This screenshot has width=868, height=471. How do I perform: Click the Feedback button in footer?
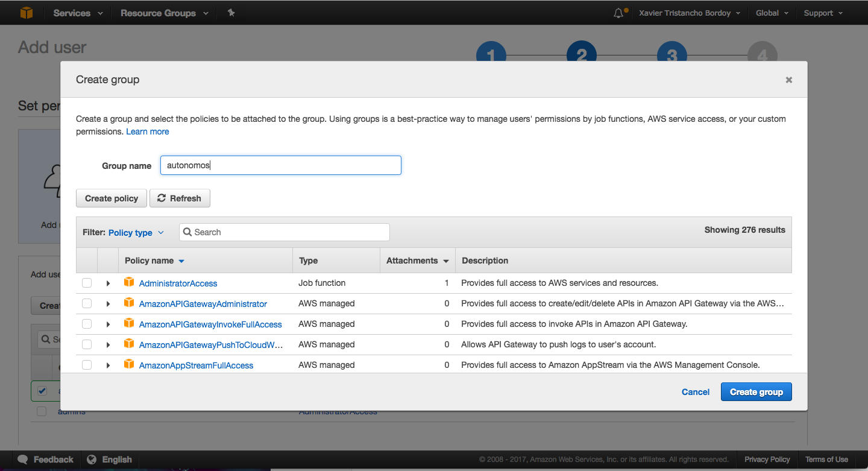(x=45, y=460)
